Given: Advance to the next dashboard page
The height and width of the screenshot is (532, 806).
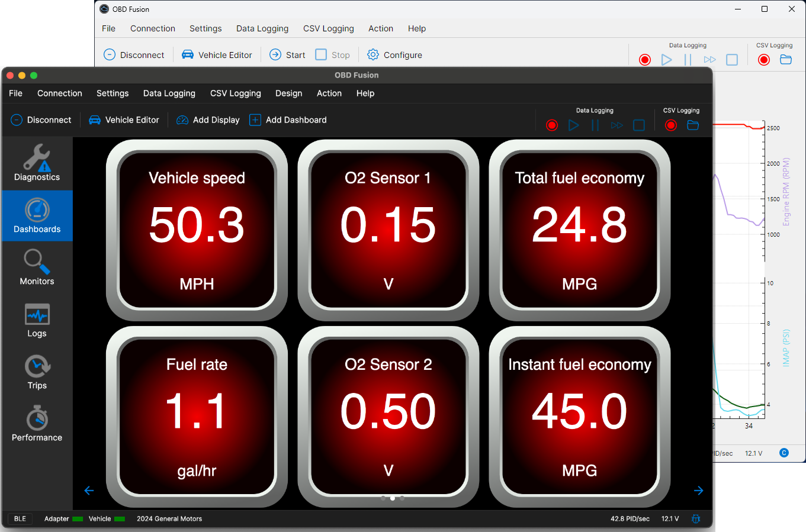Looking at the screenshot, I should [x=698, y=491].
